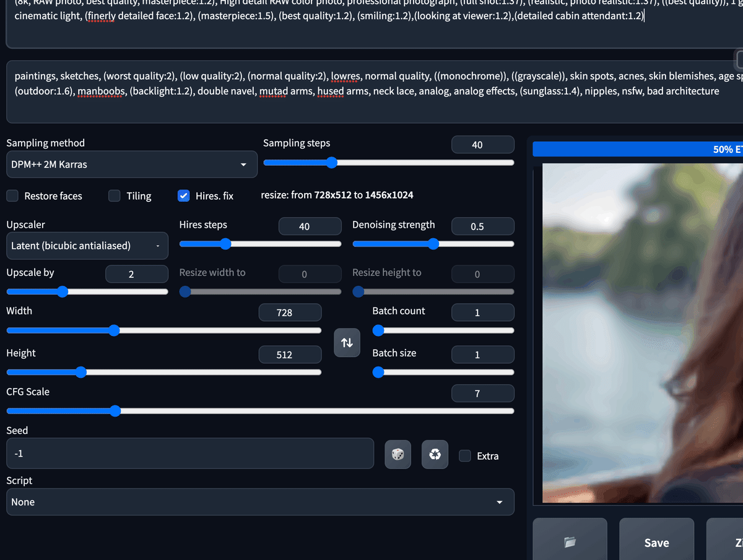
Task: Click the Batch size number field
Action: pos(483,355)
